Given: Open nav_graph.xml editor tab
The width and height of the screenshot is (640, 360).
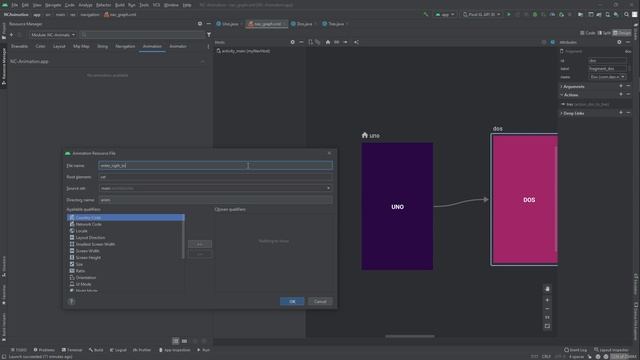Looking at the screenshot, I should click(267, 24).
